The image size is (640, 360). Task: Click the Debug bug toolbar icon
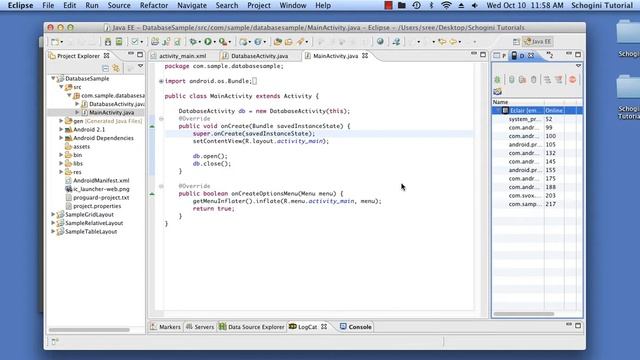193,42
